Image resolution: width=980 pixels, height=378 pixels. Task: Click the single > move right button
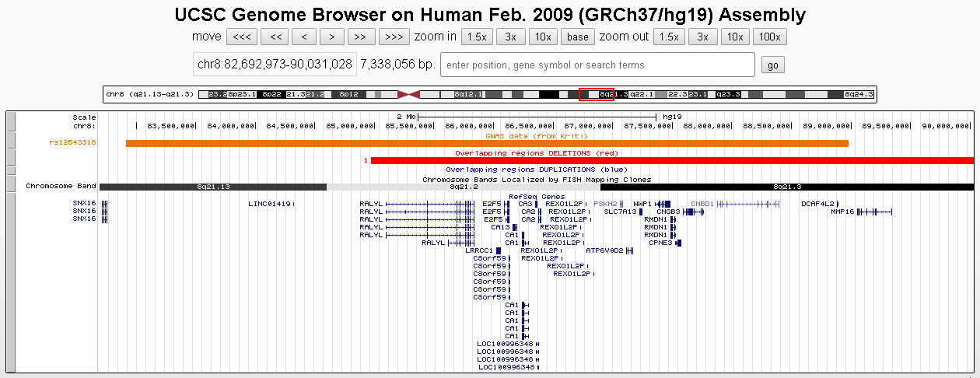332,37
